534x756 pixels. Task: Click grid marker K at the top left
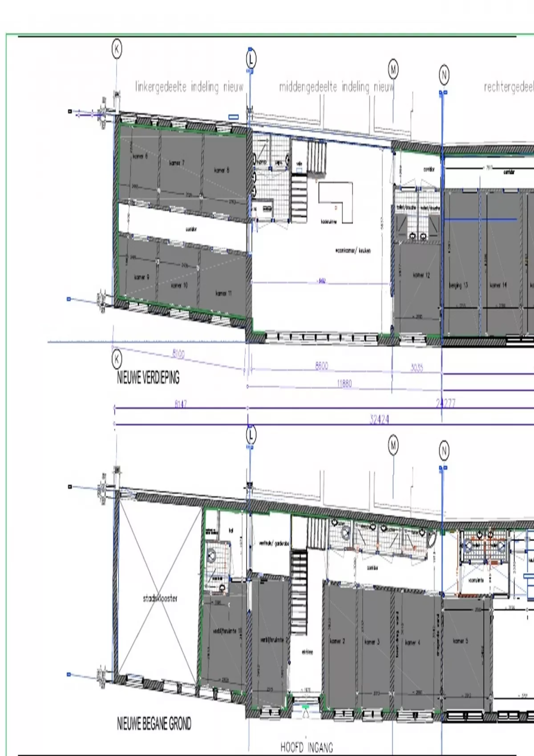117,49
